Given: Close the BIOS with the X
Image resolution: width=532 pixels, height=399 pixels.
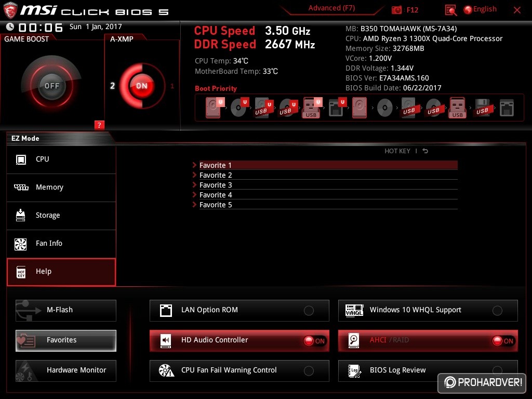Looking at the screenshot, I should coord(517,10).
